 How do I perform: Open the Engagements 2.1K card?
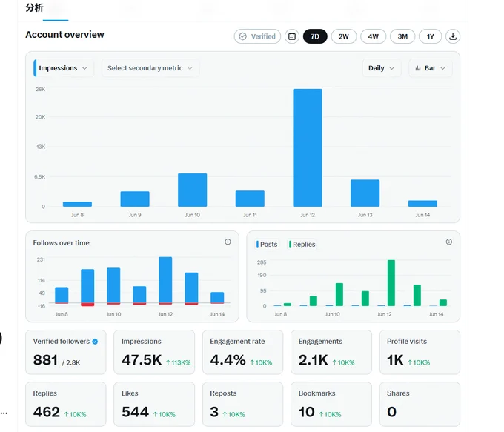coord(331,352)
